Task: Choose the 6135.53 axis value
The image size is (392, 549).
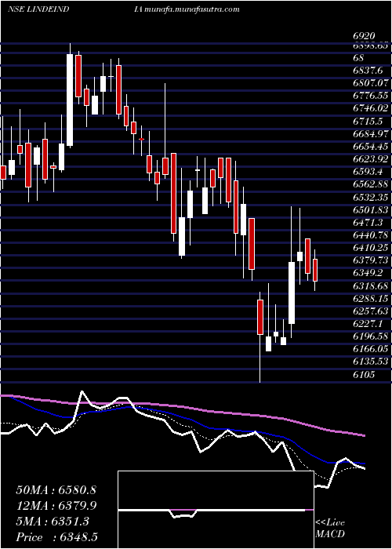Action: coord(371,361)
